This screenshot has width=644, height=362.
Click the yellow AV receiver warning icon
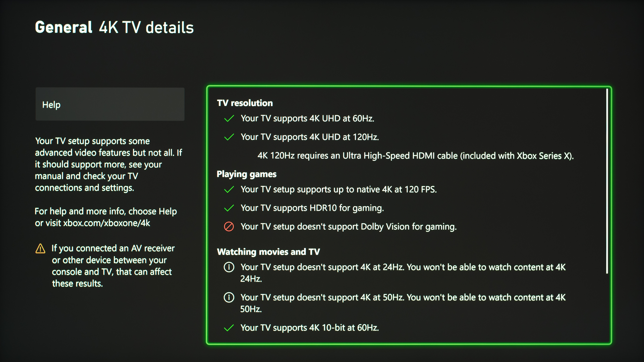[40, 249]
